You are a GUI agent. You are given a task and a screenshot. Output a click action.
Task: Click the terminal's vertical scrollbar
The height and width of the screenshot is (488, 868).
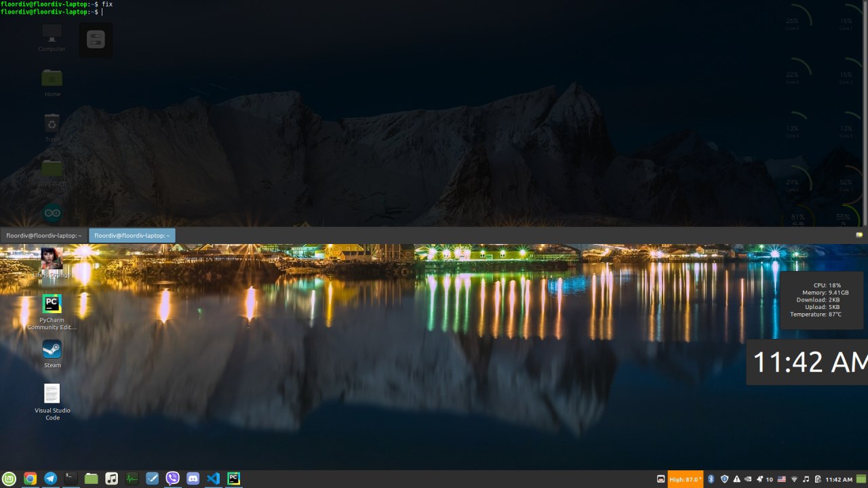[x=865, y=113]
